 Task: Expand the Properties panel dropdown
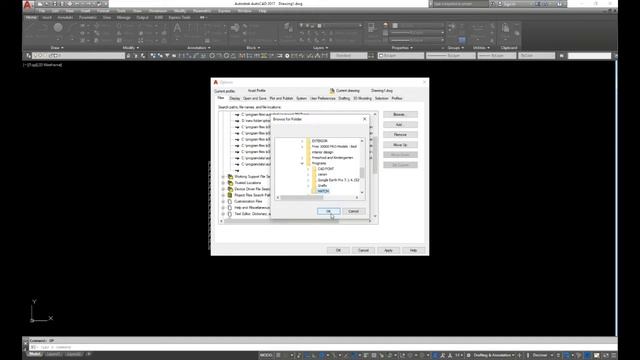pyautogui.click(x=402, y=48)
